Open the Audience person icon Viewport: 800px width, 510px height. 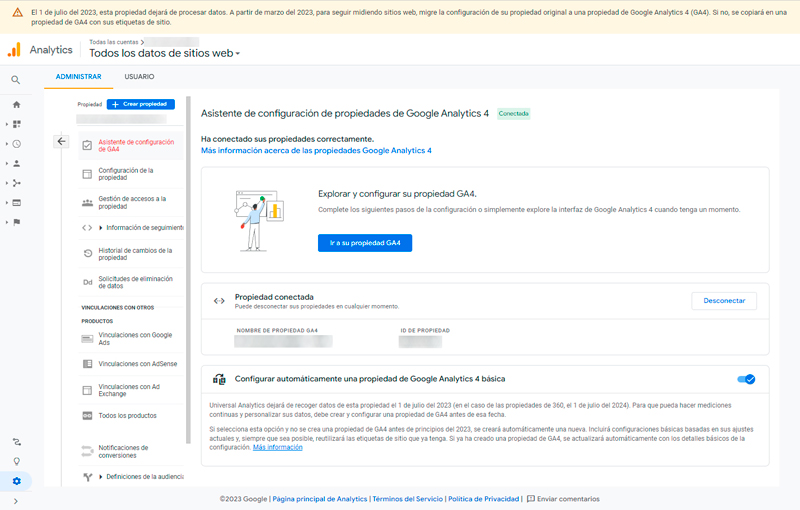[x=16, y=163]
